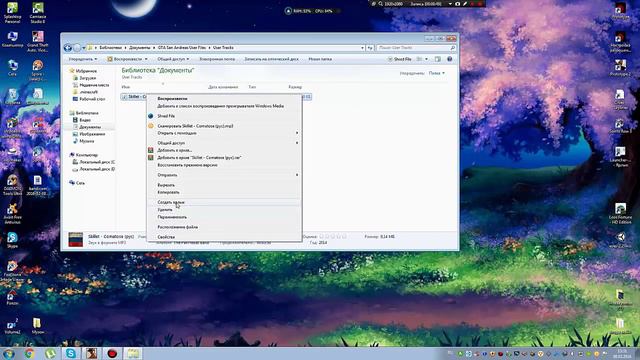Choose 'Копировать' in the context menu
640x360 pixels.
225,192
